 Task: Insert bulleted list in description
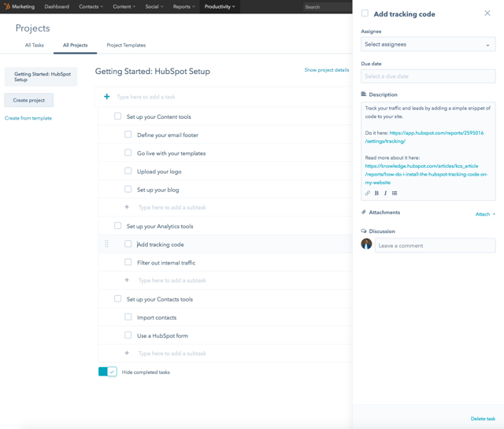click(x=395, y=193)
